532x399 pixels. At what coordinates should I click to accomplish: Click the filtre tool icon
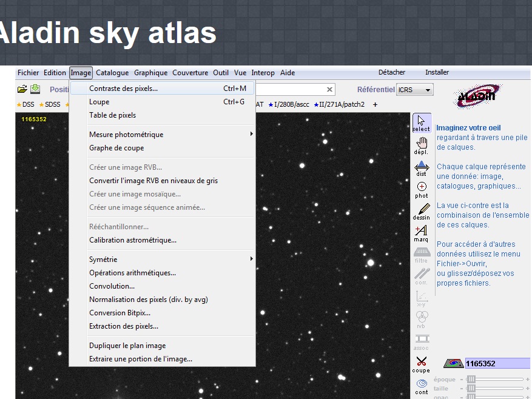click(x=422, y=255)
